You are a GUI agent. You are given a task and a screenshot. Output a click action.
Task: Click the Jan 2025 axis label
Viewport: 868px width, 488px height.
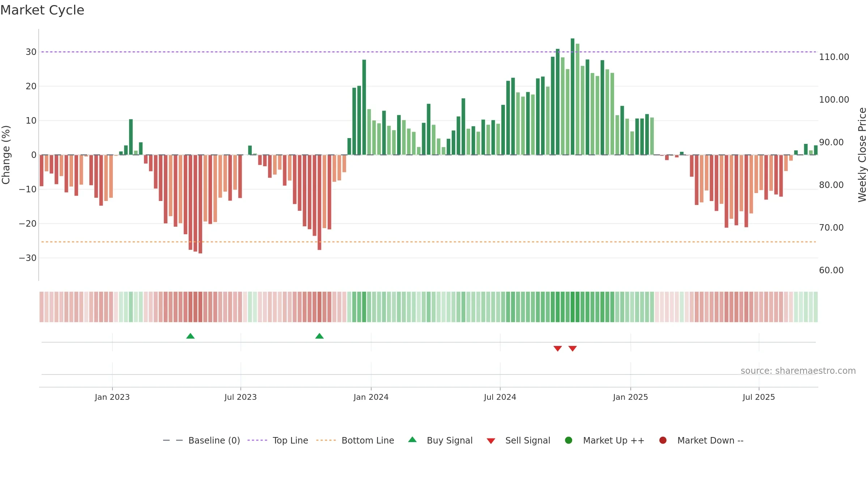630,397
